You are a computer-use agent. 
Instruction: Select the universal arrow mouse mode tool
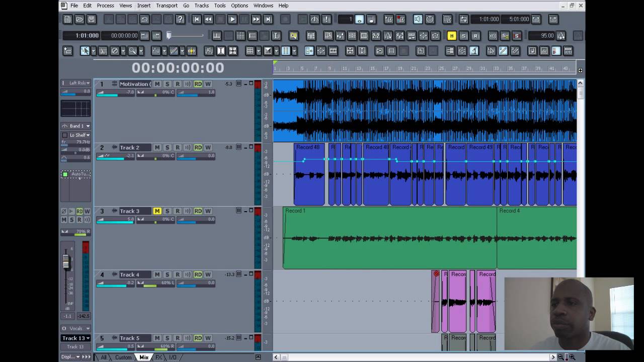pos(85,51)
